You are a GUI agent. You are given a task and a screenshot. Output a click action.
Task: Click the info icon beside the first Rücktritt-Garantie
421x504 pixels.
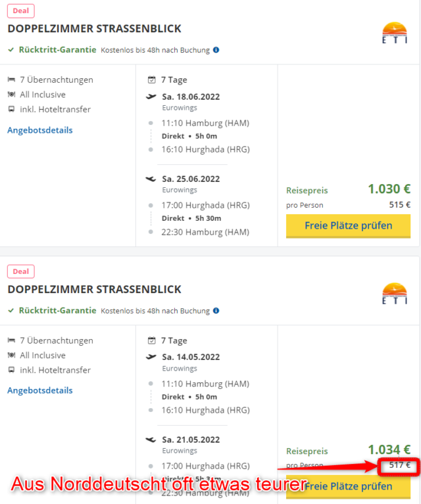click(x=216, y=50)
